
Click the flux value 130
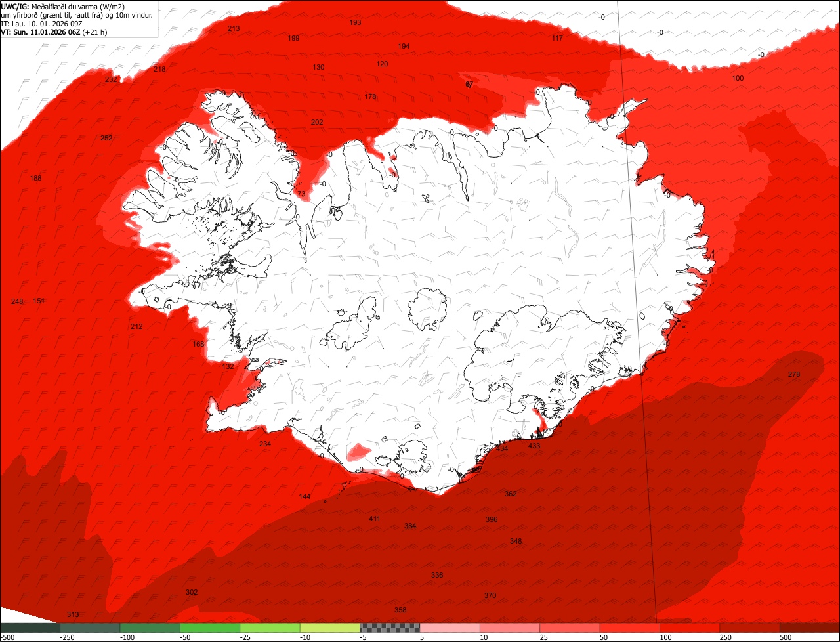click(318, 68)
